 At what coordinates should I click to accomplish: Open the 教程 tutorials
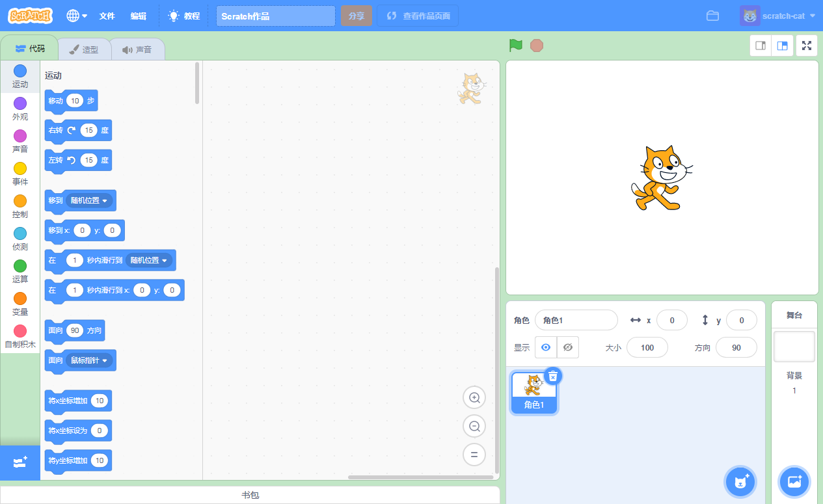point(184,16)
